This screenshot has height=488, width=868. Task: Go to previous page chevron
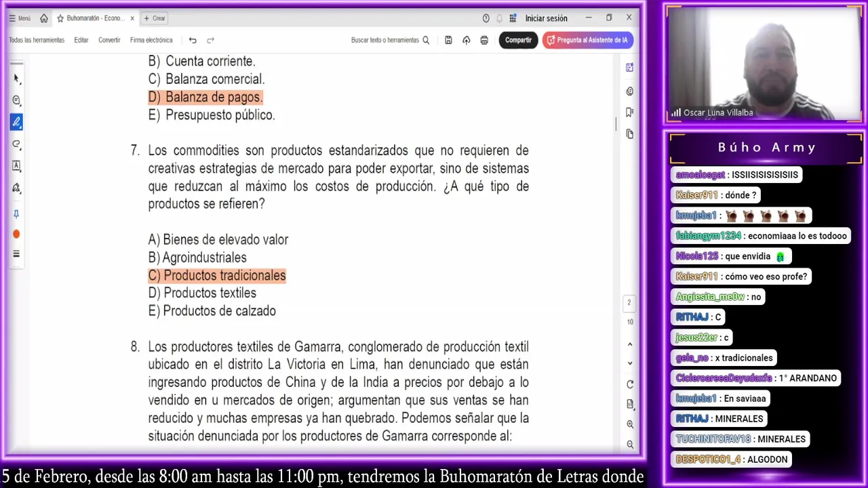click(x=630, y=344)
